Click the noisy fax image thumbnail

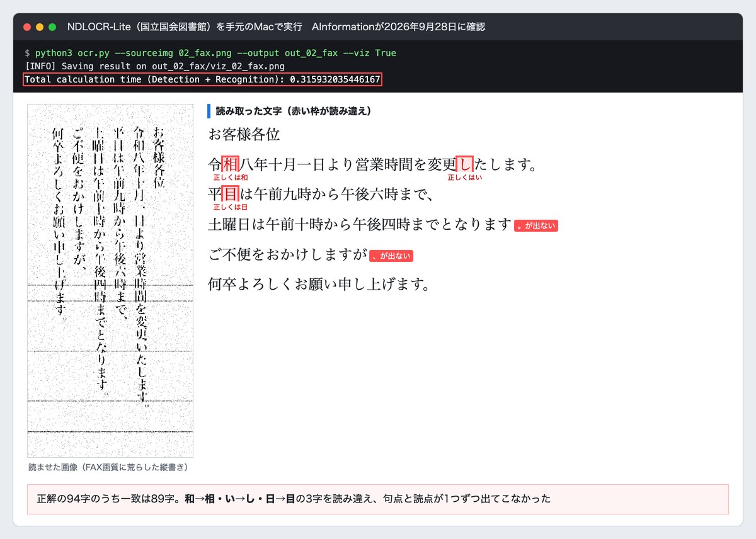coord(110,281)
